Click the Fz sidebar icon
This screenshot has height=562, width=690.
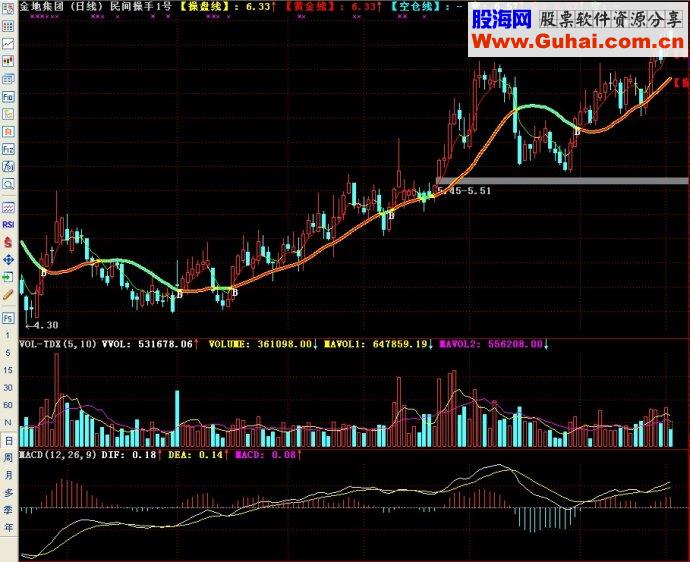[x=8, y=149]
